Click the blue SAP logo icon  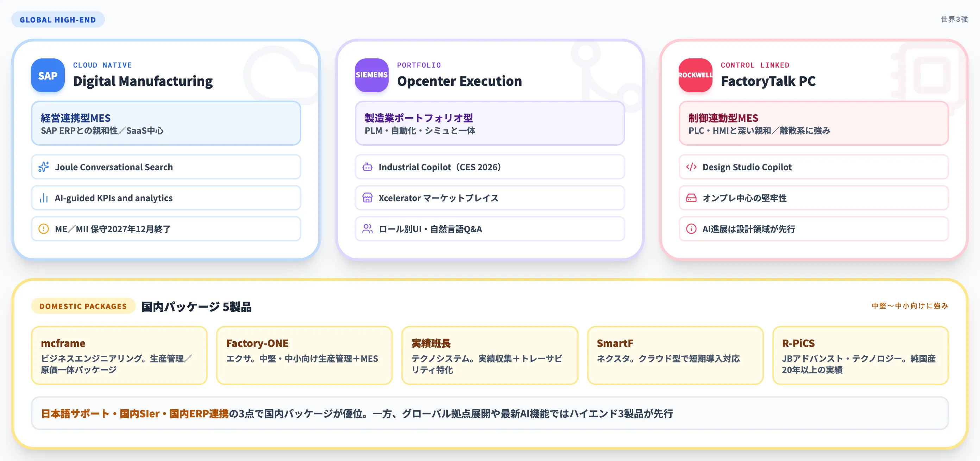(48, 75)
